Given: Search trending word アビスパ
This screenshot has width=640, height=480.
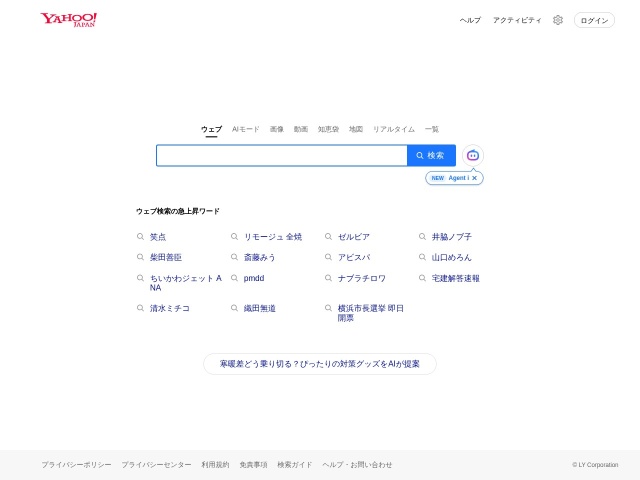Looking at the screenshot, I should [354, 258].
